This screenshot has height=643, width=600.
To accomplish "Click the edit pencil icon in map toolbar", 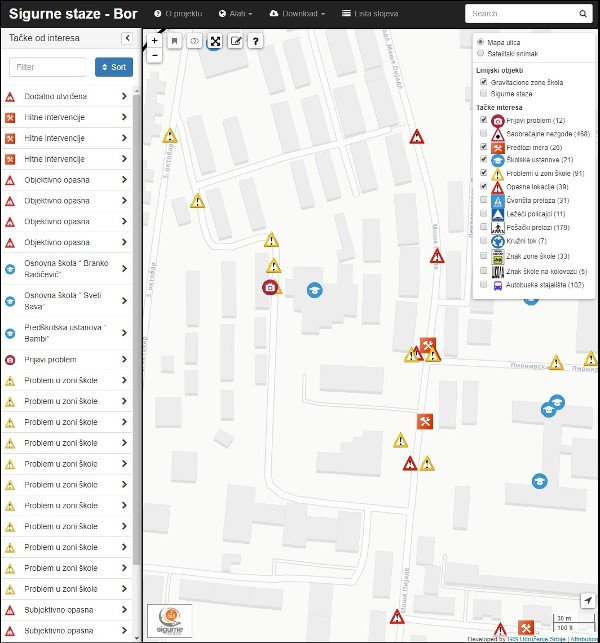I will click(x=235, y=42).
